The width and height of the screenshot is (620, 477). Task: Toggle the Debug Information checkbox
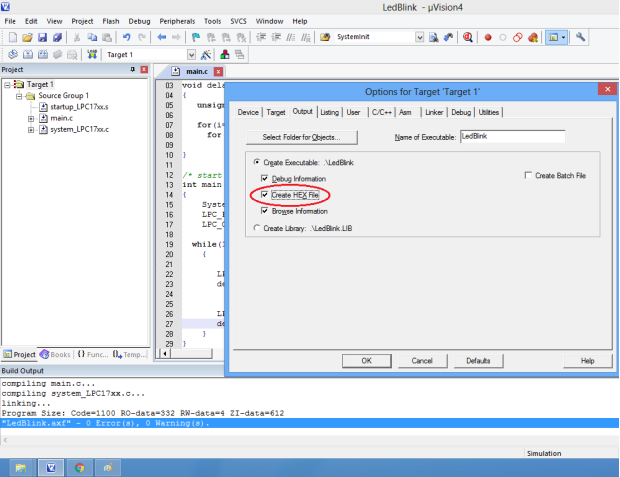click(x=264, y=178)
